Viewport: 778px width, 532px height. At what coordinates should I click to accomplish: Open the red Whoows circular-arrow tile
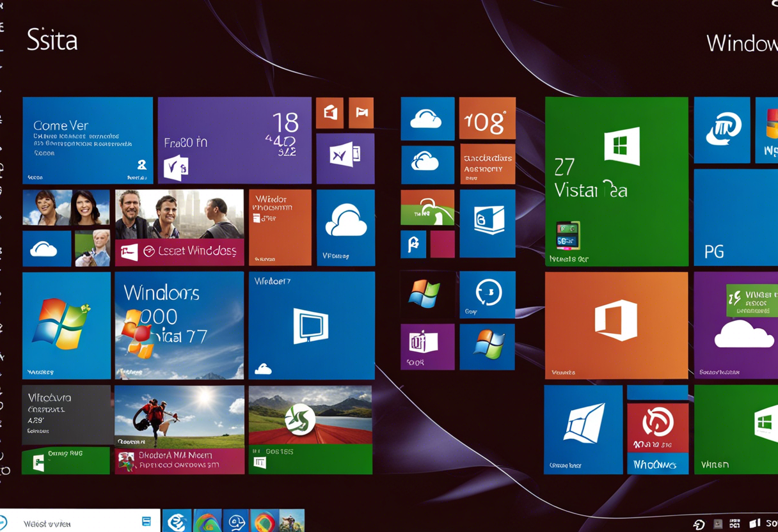pyautogui.click(x=657, y=429)
